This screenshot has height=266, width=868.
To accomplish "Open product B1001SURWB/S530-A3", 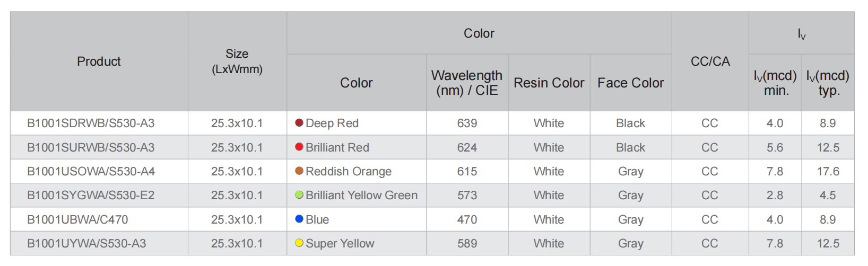I will click(x=91, y=147).
